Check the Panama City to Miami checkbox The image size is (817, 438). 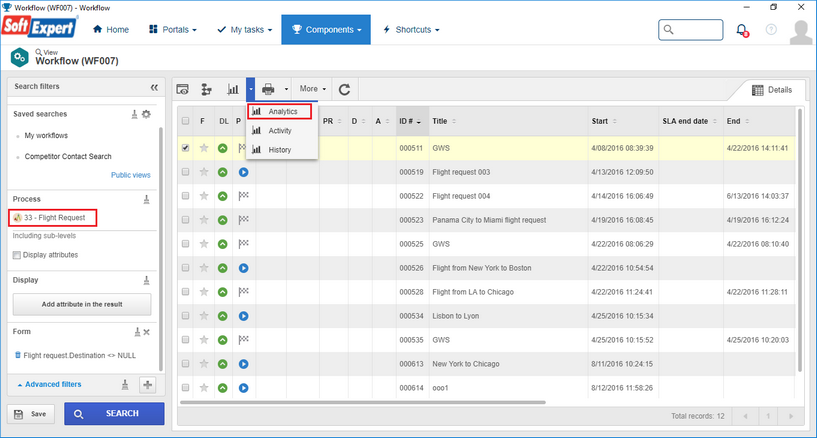(185, 220)
